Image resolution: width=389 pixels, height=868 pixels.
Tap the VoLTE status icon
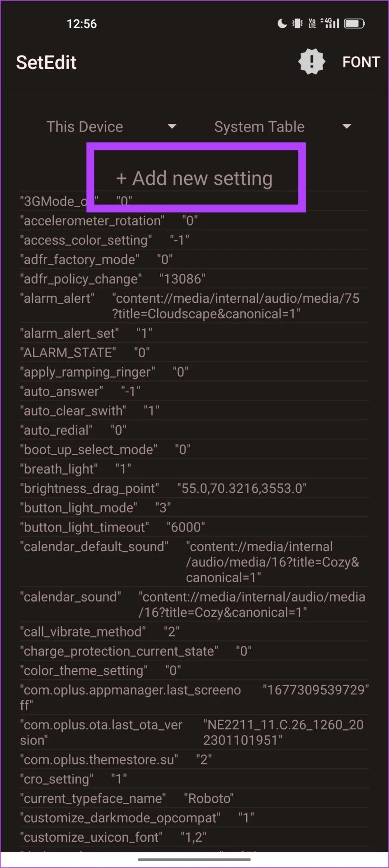[312, 24]
